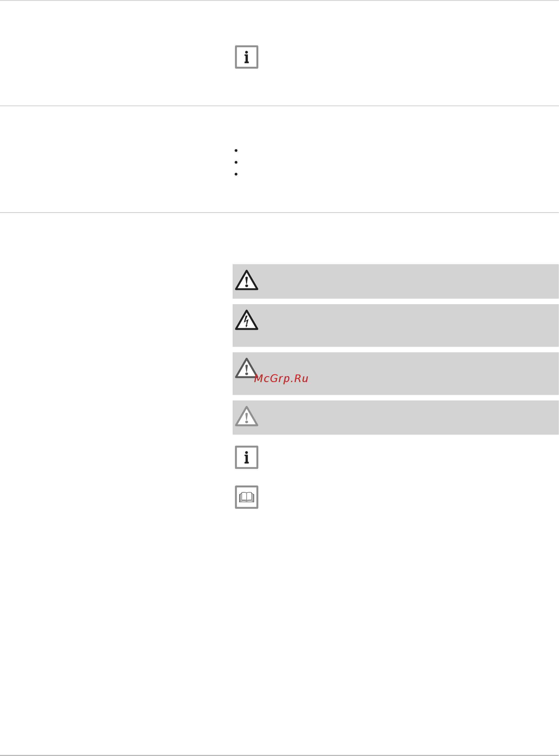Viewport: 559px width, 756px height.
Task: Open the McGrp.Ru watermark link
Action: click(x=281, y=378)
